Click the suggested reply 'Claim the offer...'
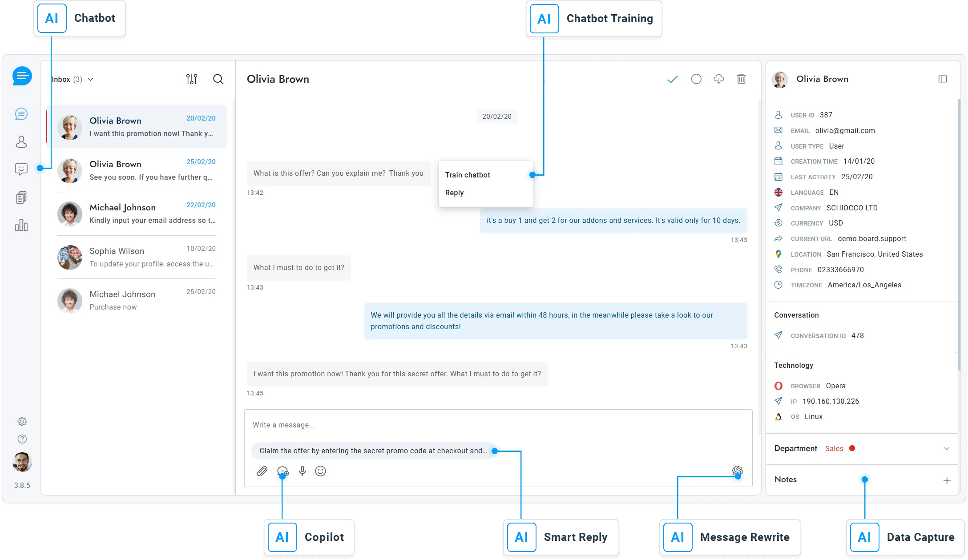Image resolution: width=968 pixels, height=560 pixels. (x=373, y=451)
